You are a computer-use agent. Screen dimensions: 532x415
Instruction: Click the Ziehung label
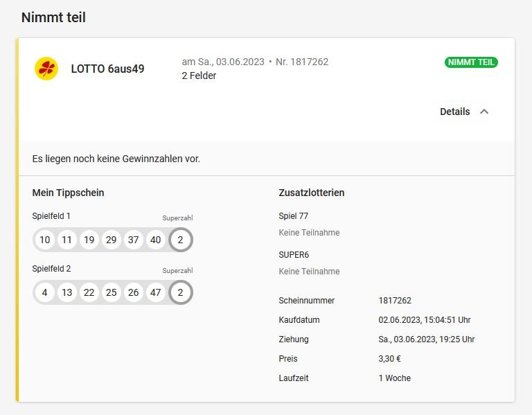pos(294,339)
